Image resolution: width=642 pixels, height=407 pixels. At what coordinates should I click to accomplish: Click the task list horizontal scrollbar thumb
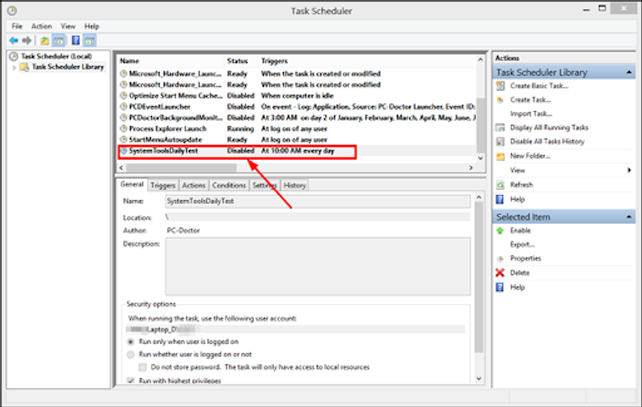181,167
